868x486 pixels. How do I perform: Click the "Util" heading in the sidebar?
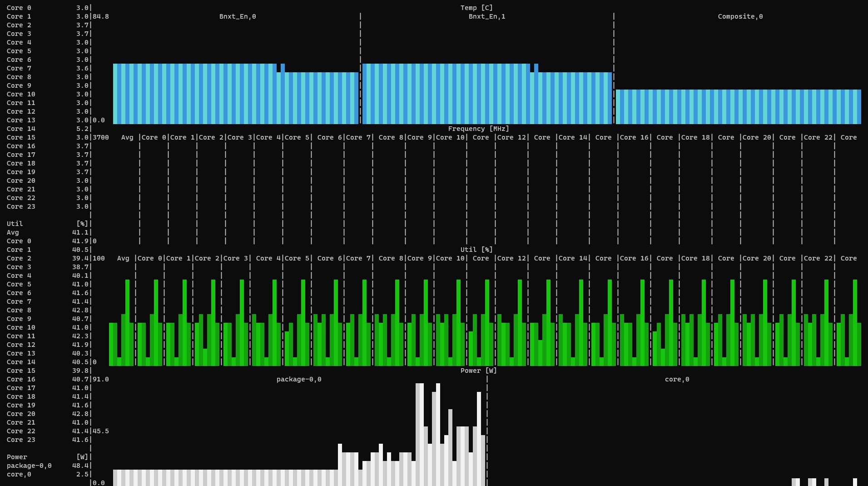tap(15, 224)
